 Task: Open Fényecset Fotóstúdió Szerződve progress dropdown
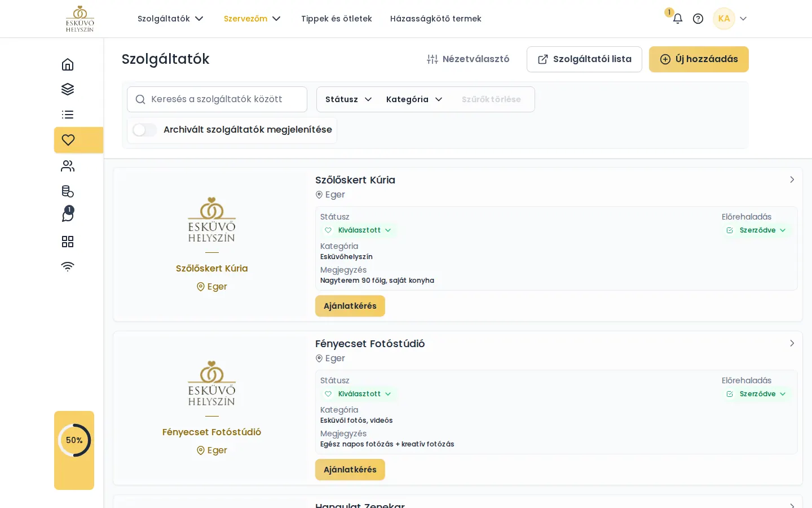point(757,394)
